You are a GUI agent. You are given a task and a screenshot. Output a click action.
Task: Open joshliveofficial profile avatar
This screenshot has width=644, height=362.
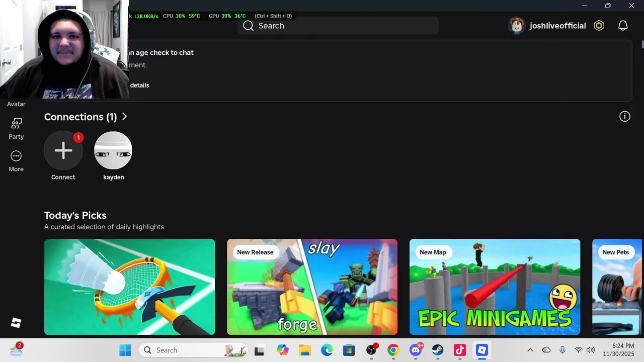(x=517, y=26)
